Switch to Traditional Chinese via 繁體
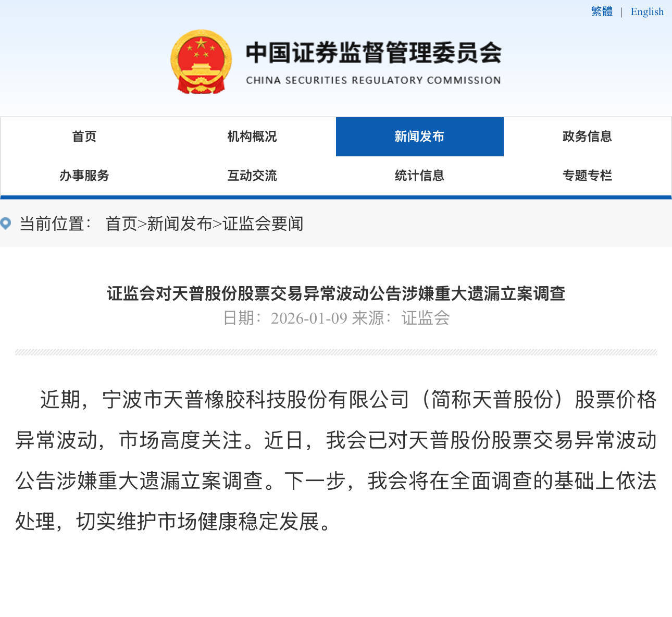672x617 pixels. [x=602, y=11]
